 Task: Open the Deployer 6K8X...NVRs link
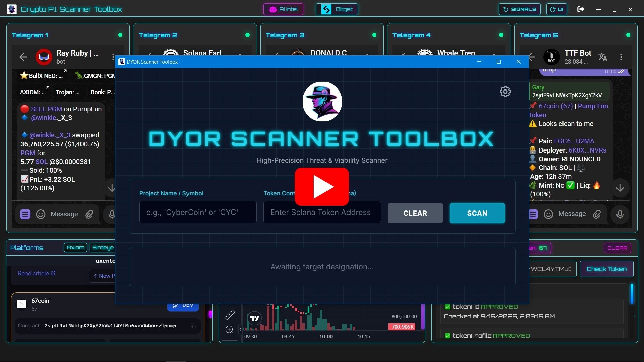click(x=587, y=150)
